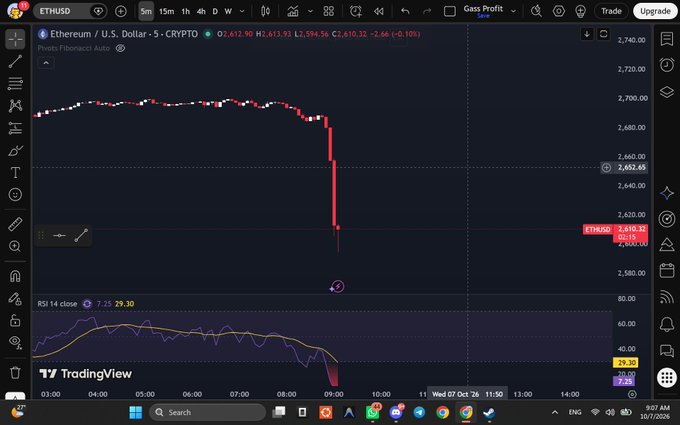
Task: Switch to the W weekly timeframe
Action: 228,11
